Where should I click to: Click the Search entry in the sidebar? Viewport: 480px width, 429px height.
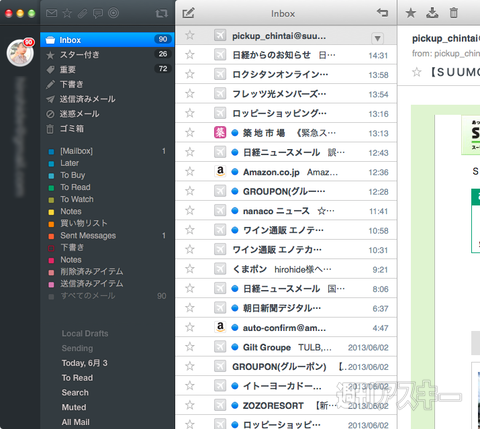(x=75, y=392)
